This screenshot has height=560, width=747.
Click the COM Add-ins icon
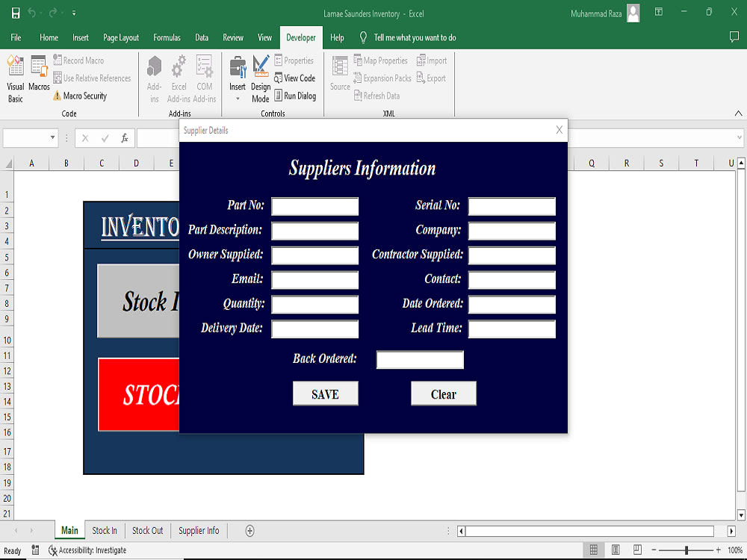[205, 78]
